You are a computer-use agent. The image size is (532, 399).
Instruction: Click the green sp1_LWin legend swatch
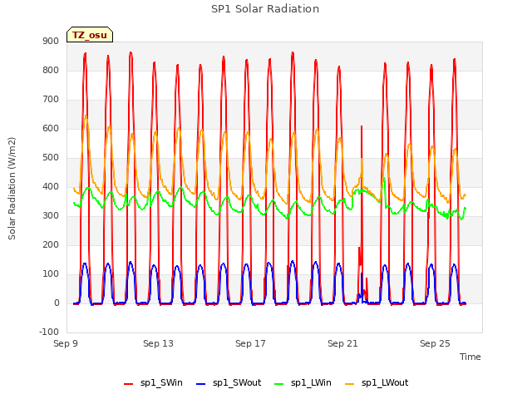point(279,384)
